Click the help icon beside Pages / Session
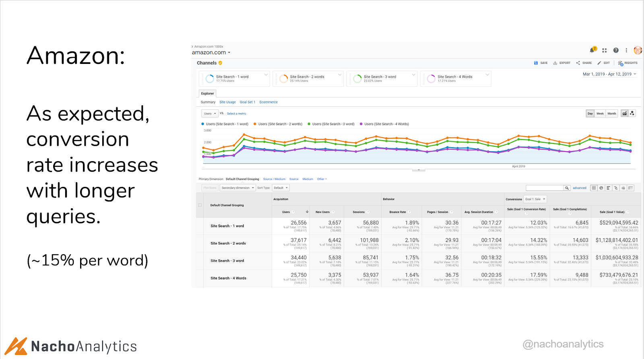This screenshot has width=644, height=359. [452, 212]
